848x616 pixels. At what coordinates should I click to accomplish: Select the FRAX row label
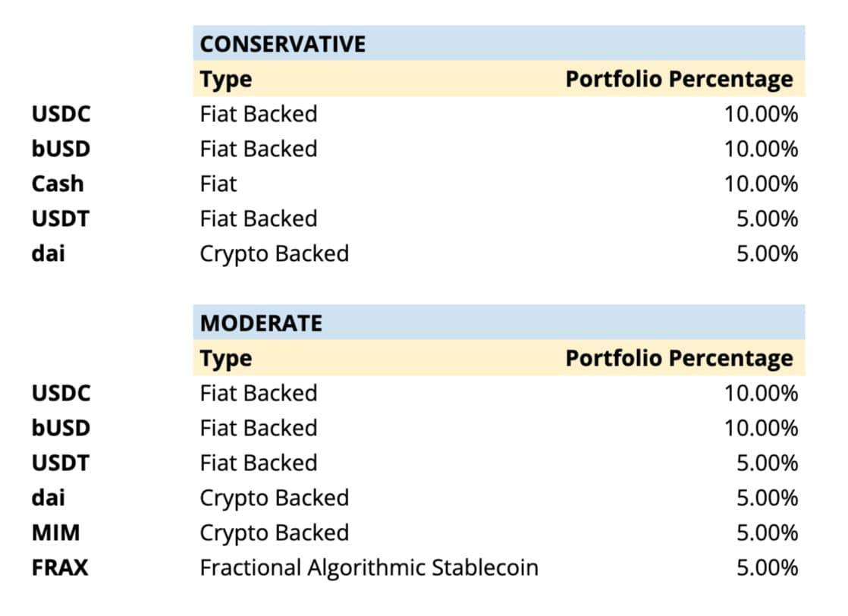(x=60, y=568)
